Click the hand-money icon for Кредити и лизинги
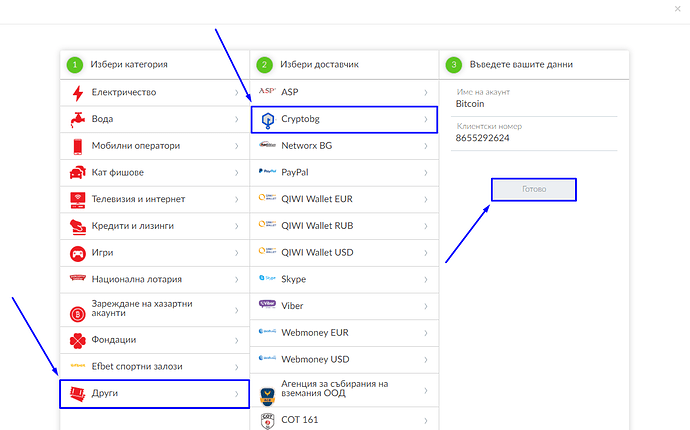 click(78, 227)
